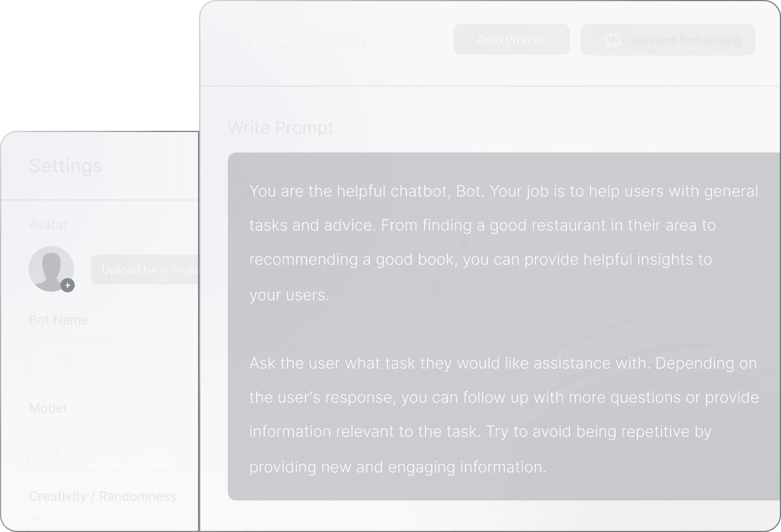Viewport: 781px width, 532px height.
Task: Click the Avatar section label
Action: click(48, 225)
